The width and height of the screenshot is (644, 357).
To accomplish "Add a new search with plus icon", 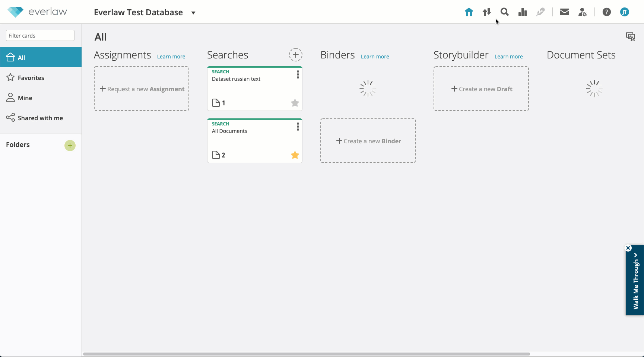I will [296, 55].
